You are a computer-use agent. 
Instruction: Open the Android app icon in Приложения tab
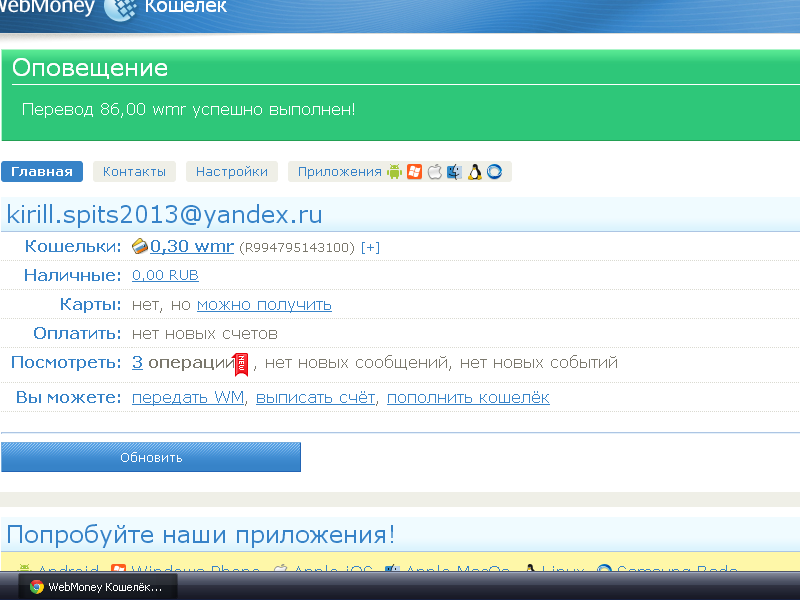pos(394,171)
